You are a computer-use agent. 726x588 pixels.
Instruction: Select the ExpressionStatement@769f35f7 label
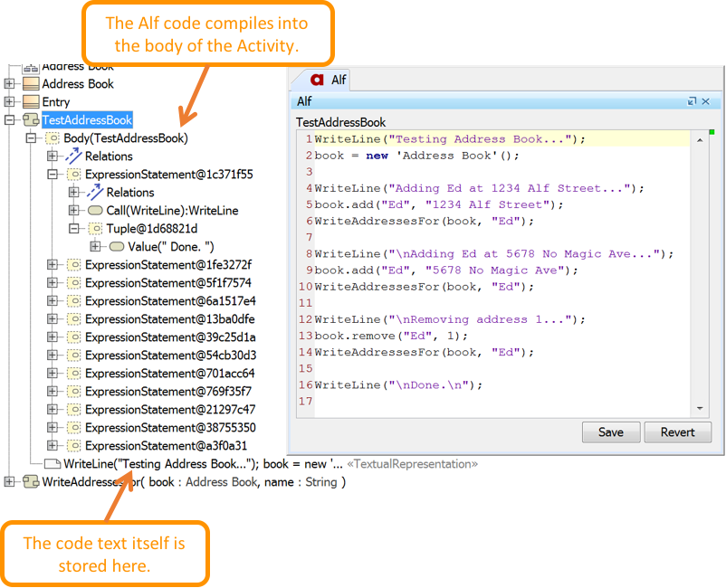168,392
